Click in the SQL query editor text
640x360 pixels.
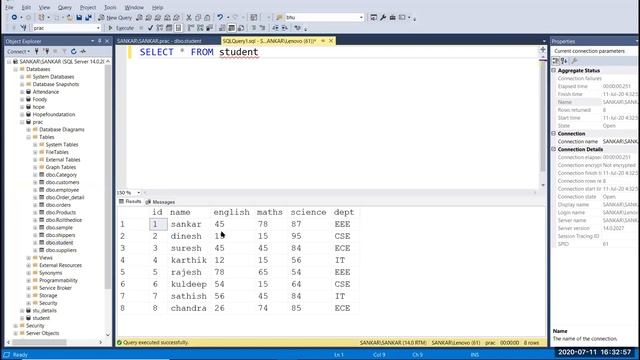[x=199, y=52]
